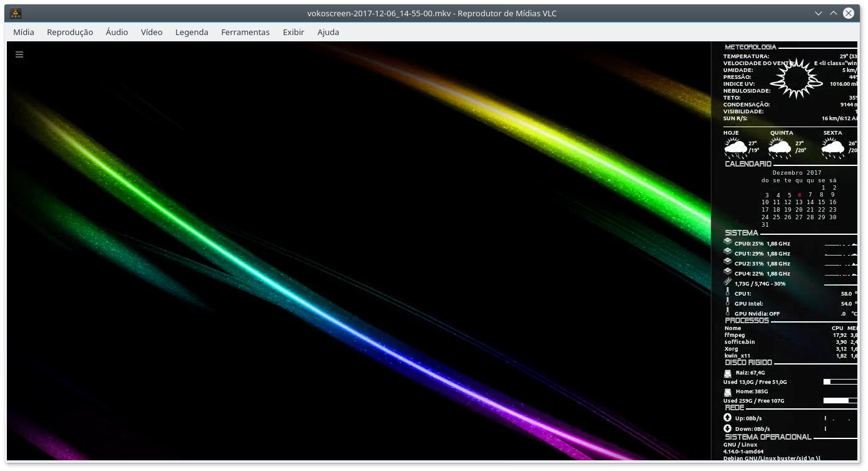Open the Ferramentas menu

tap(245, 32)
